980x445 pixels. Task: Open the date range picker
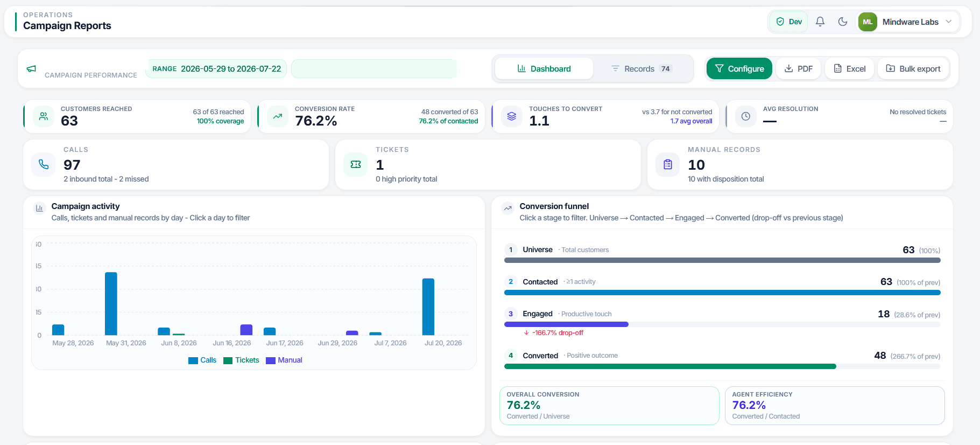[217, 69]
